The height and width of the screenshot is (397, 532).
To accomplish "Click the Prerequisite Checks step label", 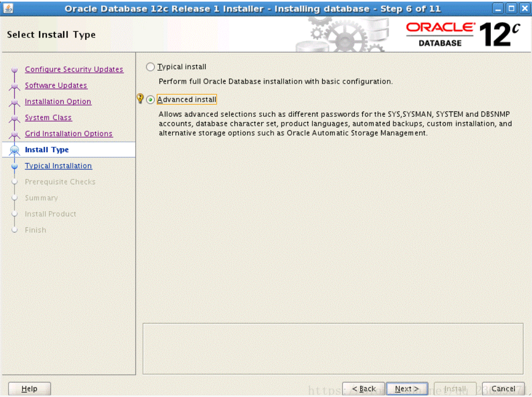I will 60,182.
